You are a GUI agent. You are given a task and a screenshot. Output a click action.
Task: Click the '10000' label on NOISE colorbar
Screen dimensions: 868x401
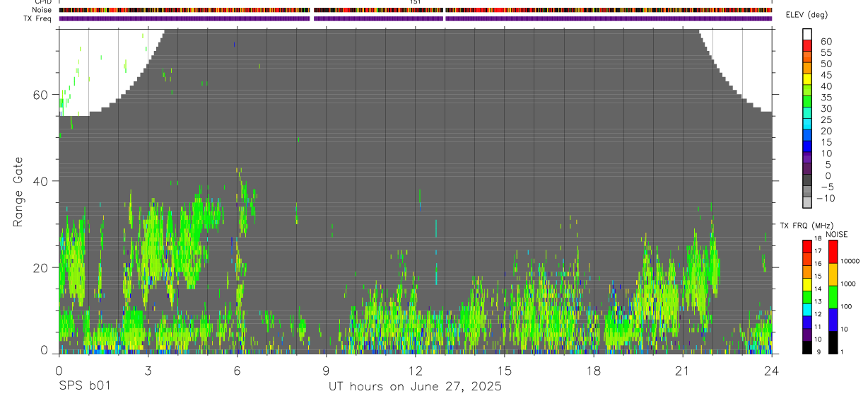pyautogui.click(x=851, y=261)
